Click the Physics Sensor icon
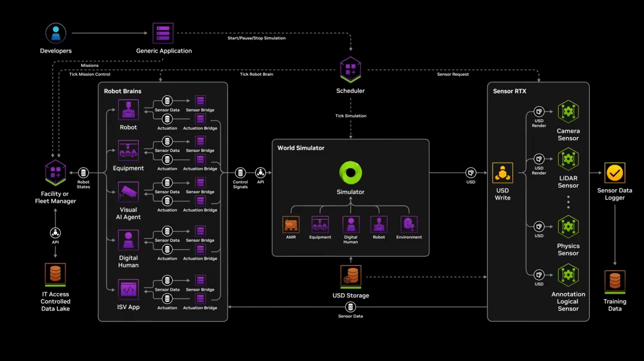 point(568,227)
